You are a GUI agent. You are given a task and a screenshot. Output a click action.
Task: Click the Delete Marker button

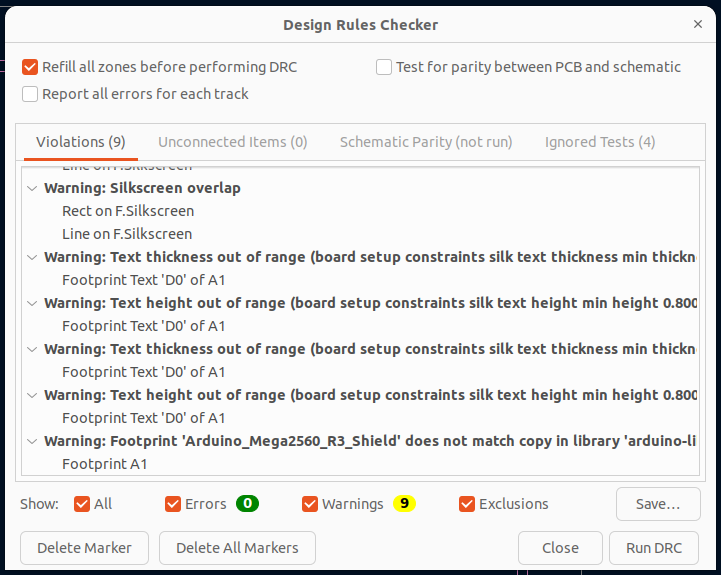click(x=84, y=548)
